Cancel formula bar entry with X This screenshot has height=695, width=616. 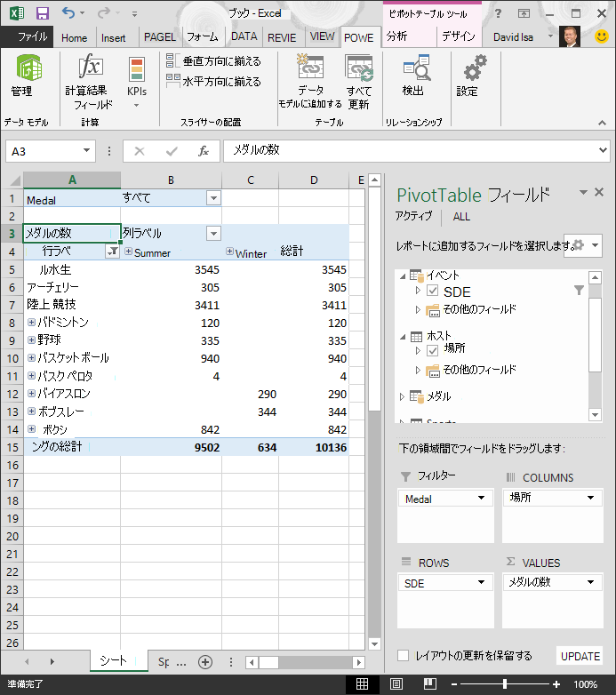point(140,151)
